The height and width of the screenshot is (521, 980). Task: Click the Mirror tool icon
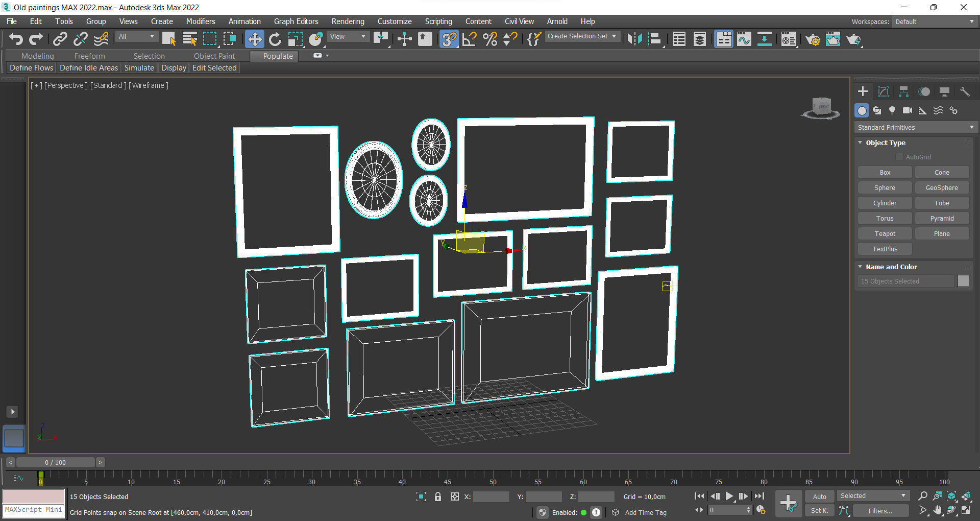[634, 39]
